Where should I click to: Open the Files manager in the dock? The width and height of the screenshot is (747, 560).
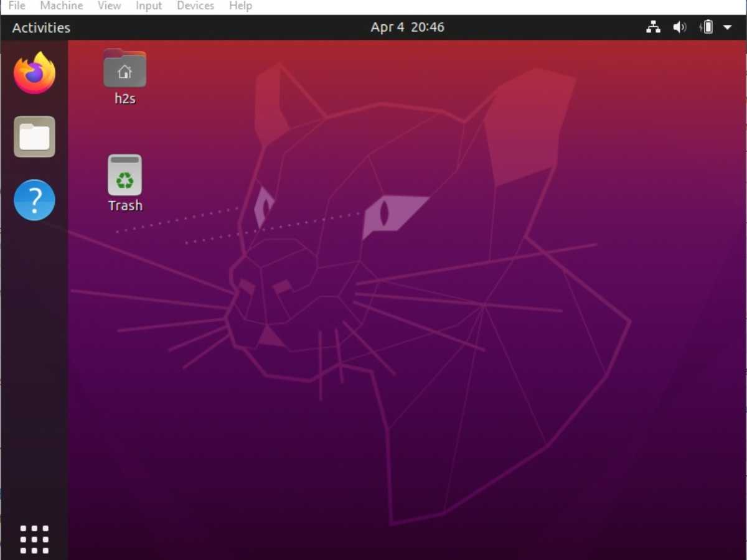[35, 137]
